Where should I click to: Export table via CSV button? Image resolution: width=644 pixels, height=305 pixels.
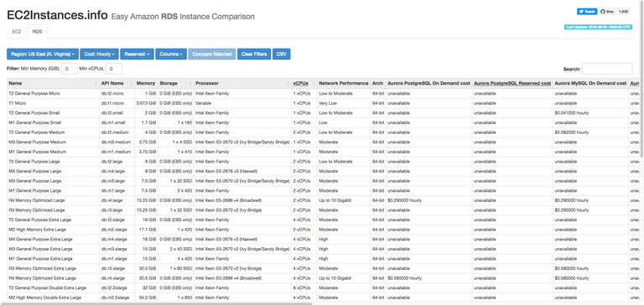click(x=282, y=54)
